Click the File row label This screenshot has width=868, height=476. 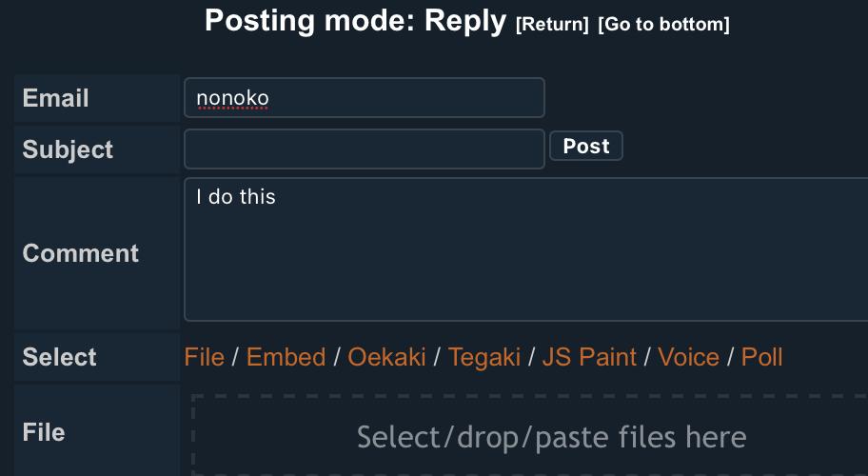(x=44, y=432)
